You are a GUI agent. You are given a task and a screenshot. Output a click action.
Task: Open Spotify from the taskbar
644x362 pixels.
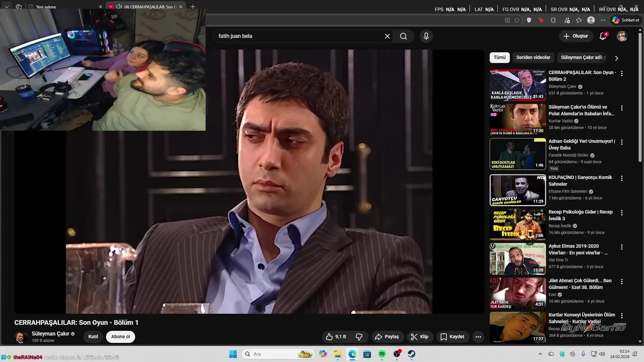[382, 354]
